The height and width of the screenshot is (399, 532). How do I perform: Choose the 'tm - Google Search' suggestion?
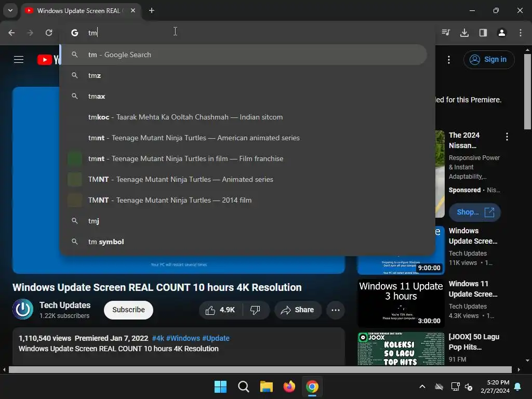click(243, 55)
